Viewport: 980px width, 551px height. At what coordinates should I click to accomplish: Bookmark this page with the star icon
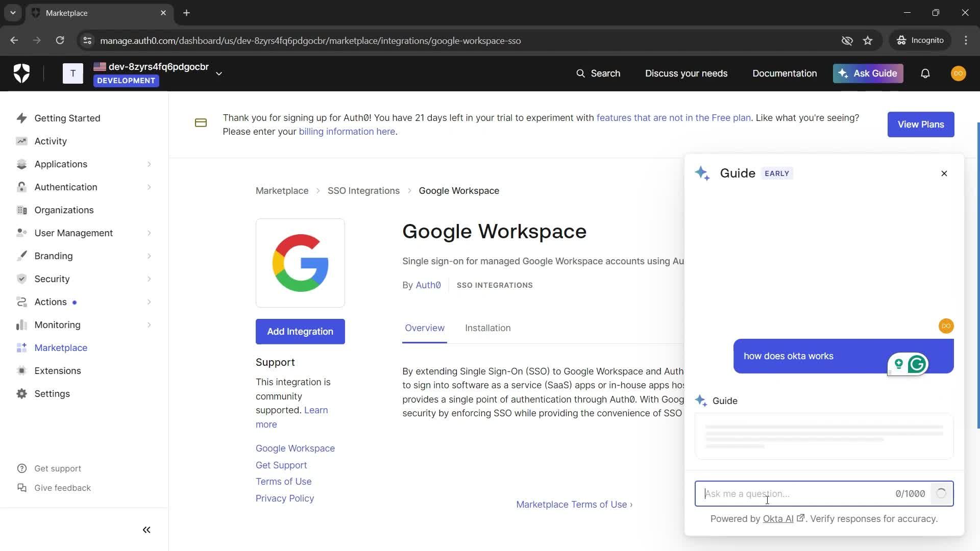868,40
